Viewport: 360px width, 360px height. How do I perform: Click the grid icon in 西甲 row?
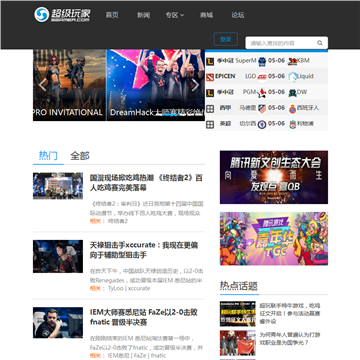(x=210, y=108)
